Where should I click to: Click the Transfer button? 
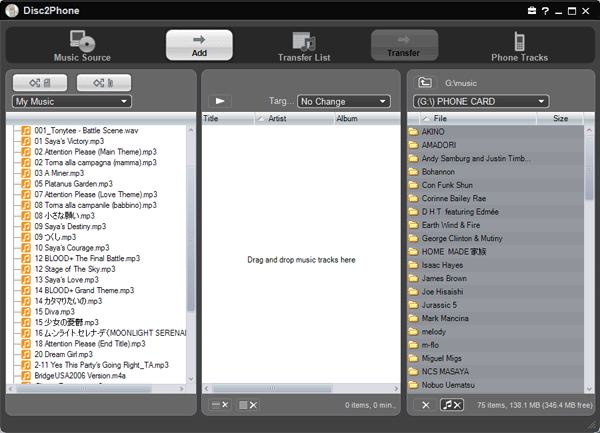point(404,46)
